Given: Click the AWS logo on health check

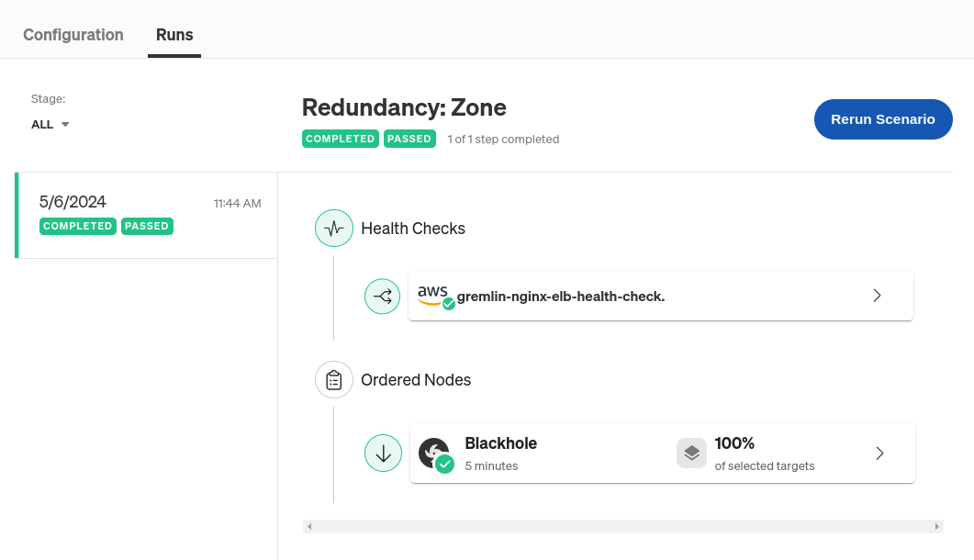Looking at the screenshot, I should (435, 296).
